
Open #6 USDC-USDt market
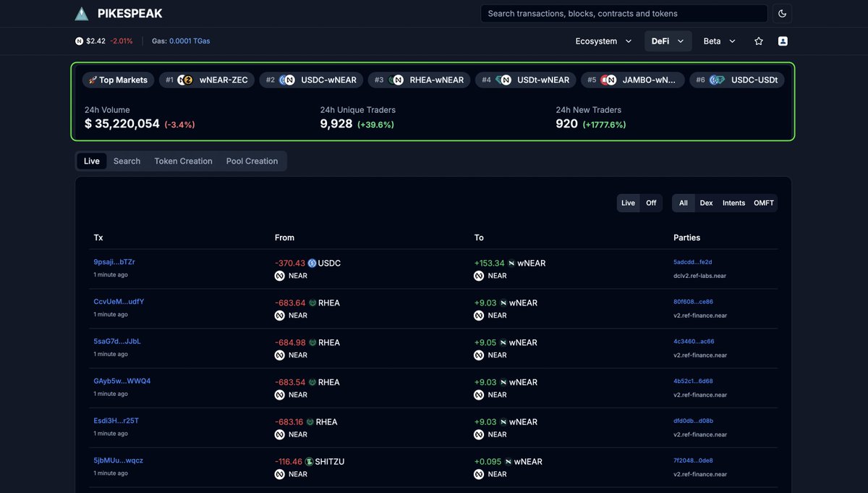(736, 80)
